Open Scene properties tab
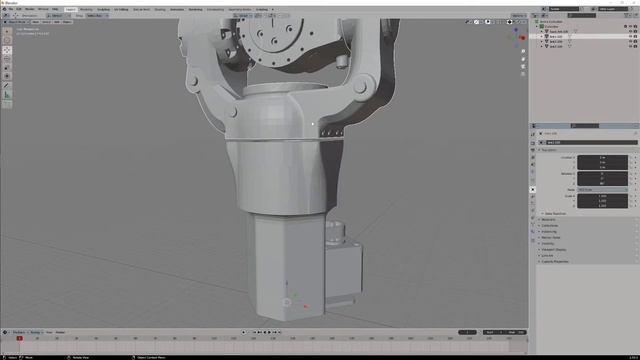This screenshot has width=640, height=360. coord(533,164)
